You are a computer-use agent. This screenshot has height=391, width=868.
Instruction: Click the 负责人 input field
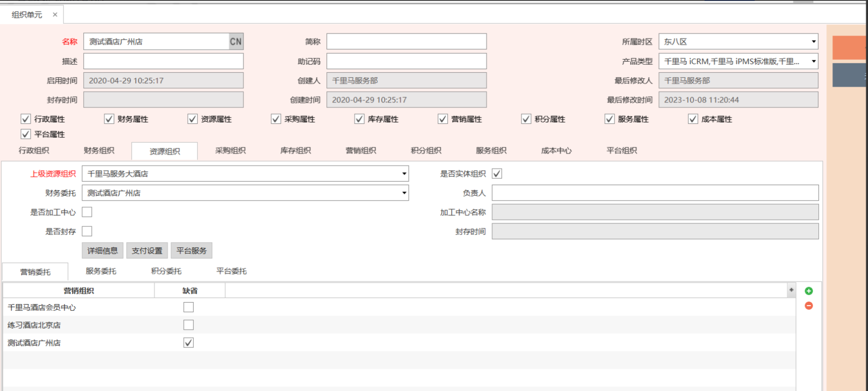(654, 193)
